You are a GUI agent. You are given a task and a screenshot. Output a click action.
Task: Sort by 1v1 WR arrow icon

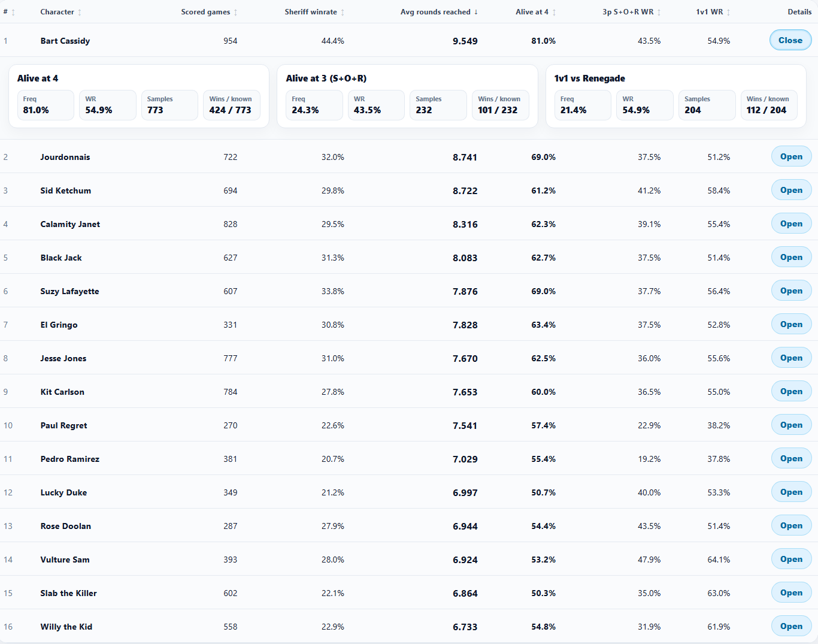point(729,12)
